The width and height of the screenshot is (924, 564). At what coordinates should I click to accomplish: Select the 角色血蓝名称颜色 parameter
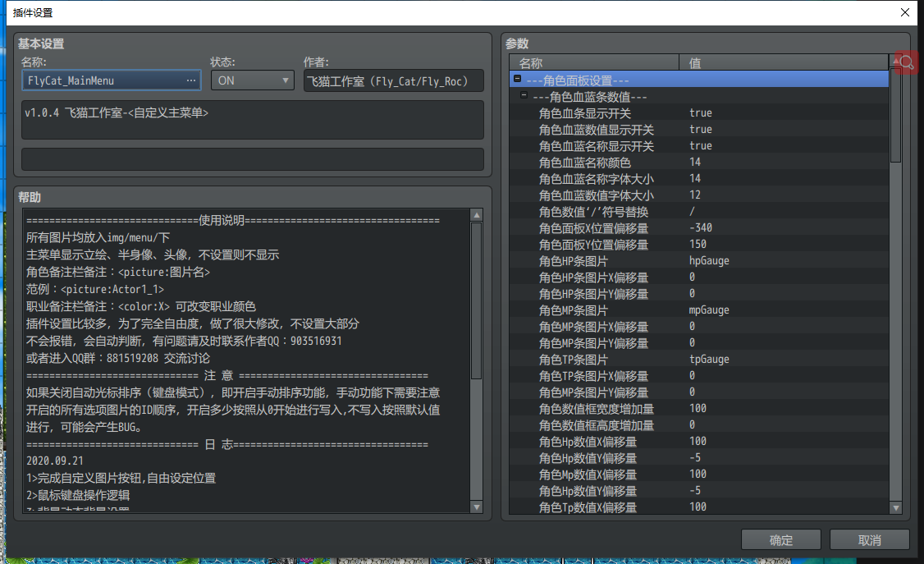pos(699,163)
